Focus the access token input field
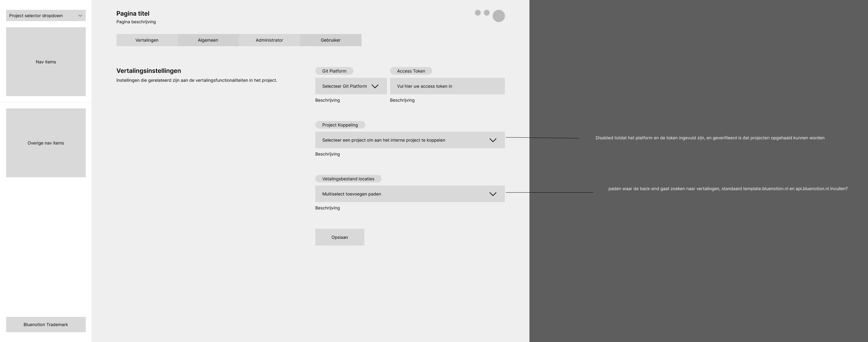868x342 pixels. tap(447, 86)
